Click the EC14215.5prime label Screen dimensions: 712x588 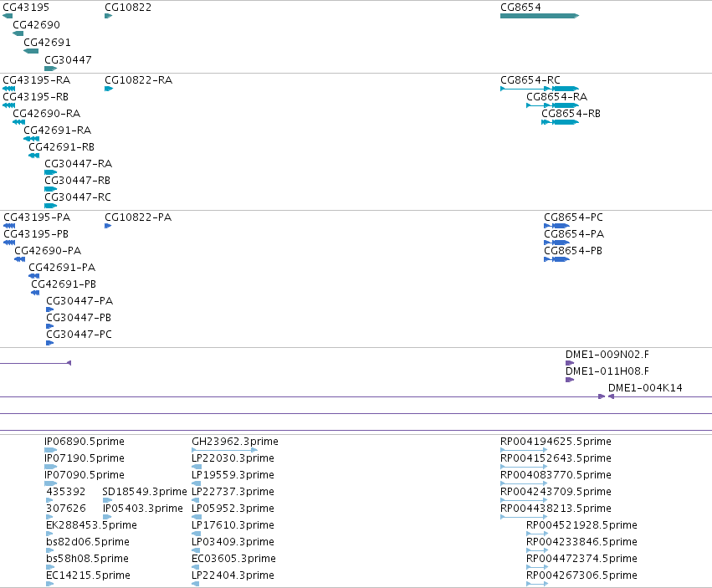tap(89, 575)
